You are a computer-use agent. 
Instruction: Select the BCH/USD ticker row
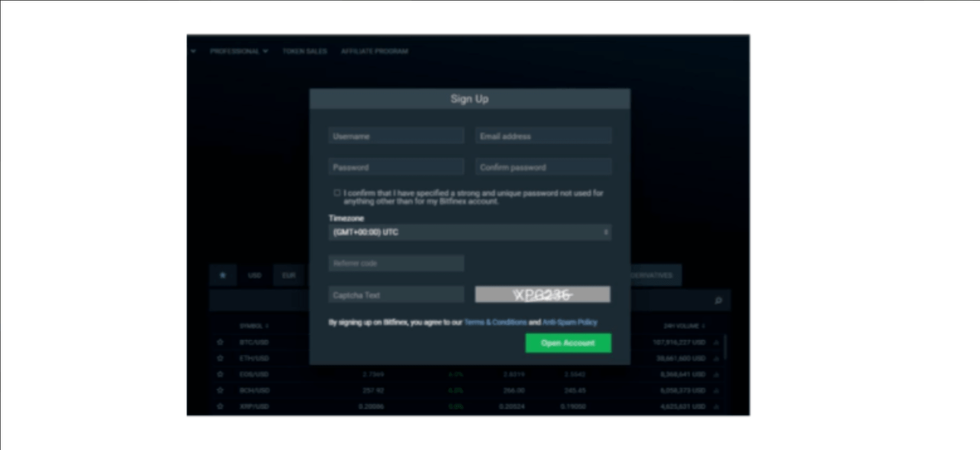coord(466,391)
